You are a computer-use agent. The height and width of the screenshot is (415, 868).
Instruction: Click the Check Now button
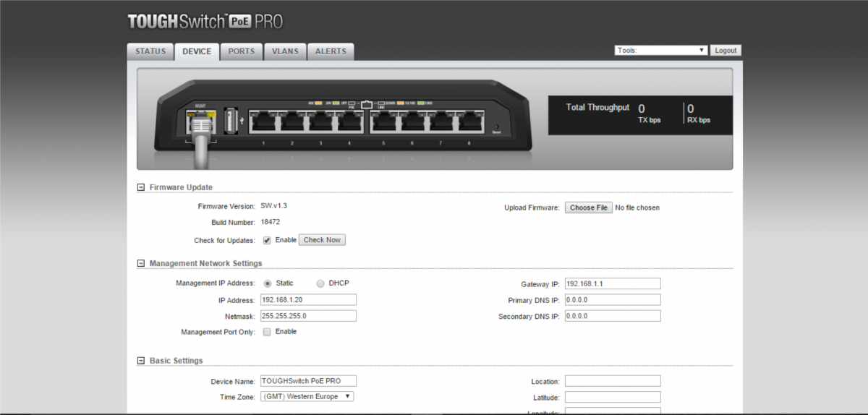pyautogui.click(x=322, y=240)
